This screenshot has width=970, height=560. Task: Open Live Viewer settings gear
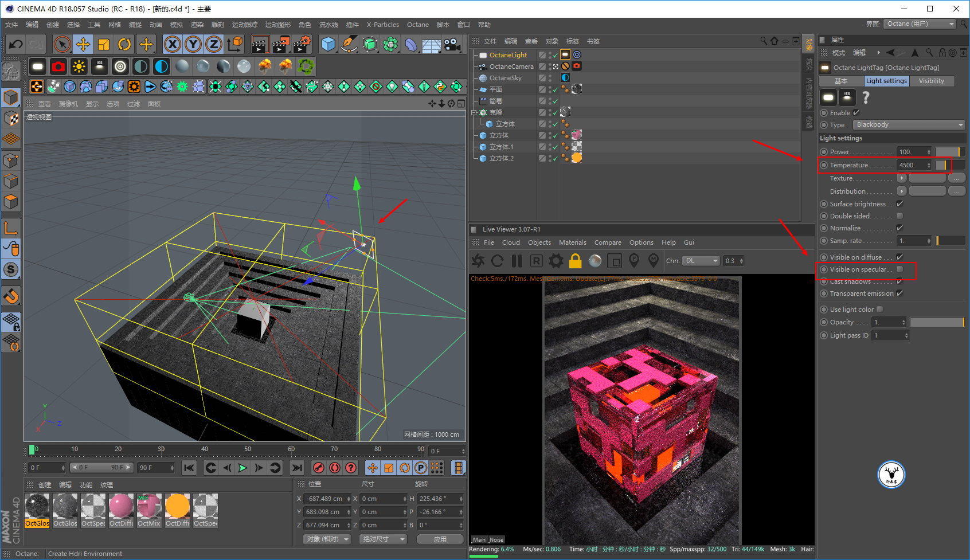pos(556,261)
